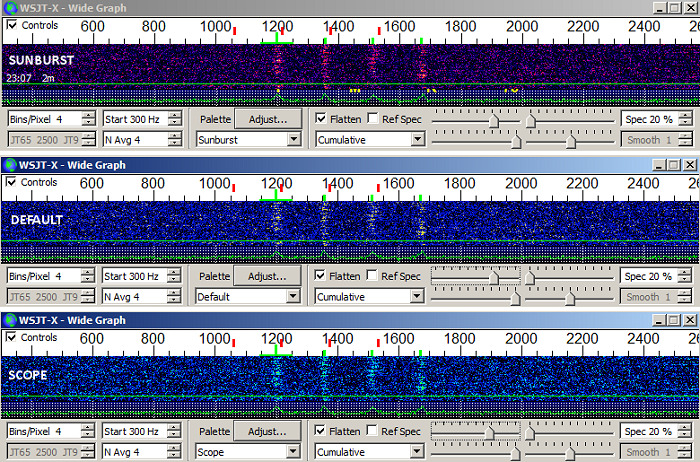Click the globe icon in Scope window title bar
The width and height of the screenshot is (700, 462).
(x=9, y=320)
